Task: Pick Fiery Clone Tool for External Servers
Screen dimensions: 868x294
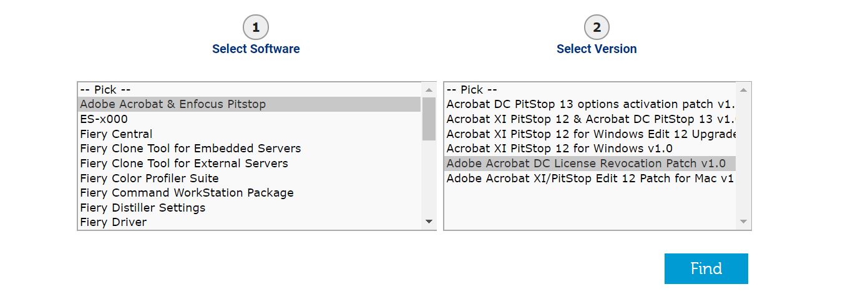Action: pyautogui.click(x=184, y=164)
